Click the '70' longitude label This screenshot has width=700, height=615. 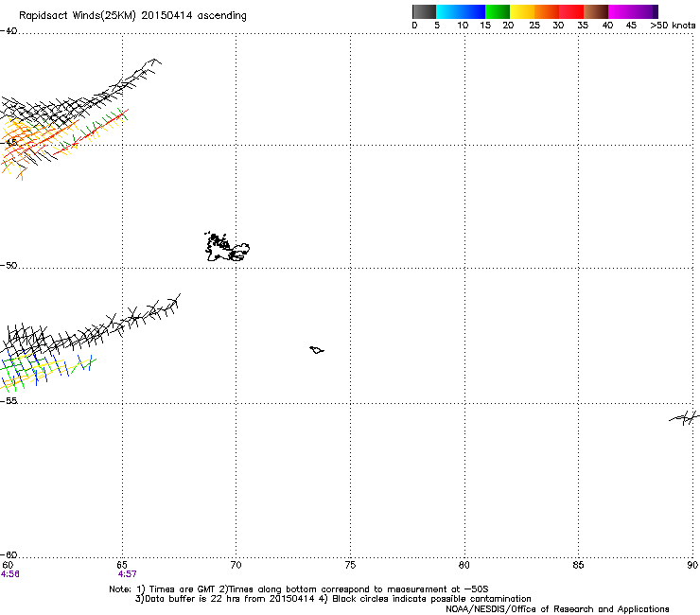(x=236, y=565)
